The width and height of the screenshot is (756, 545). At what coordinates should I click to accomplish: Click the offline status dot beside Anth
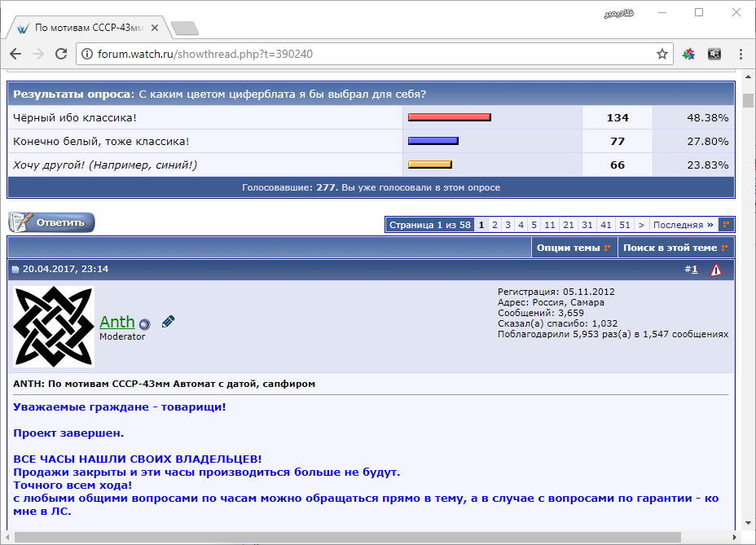click(x=144, y=324)
